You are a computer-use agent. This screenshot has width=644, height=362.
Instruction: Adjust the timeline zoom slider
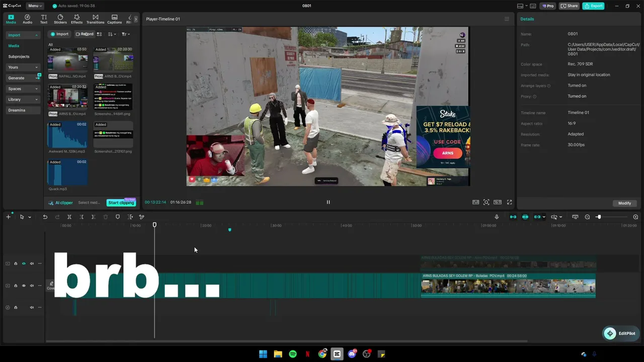coord(598,217)
